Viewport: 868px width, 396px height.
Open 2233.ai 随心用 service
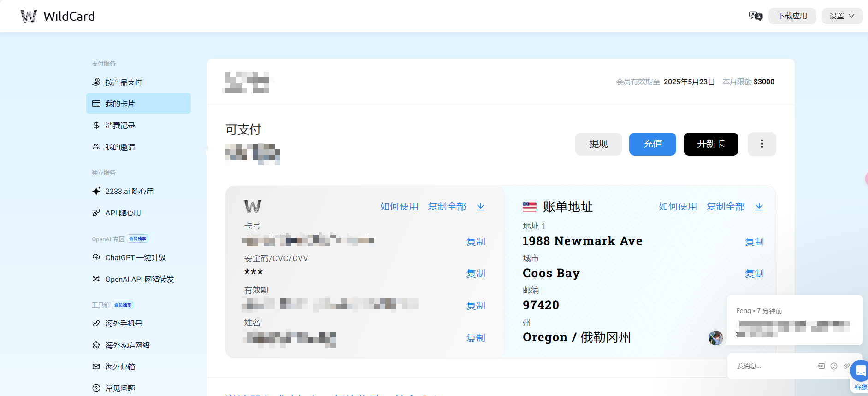[138, 191]
